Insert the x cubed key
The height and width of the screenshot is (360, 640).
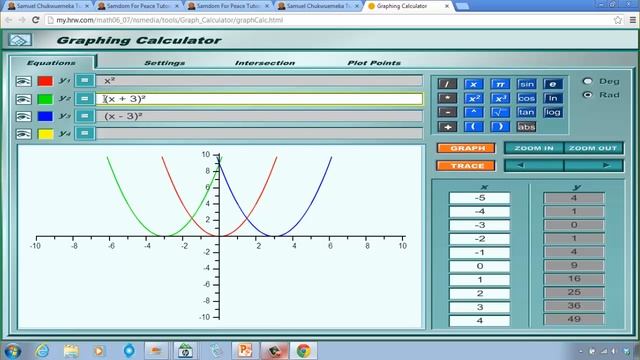pyautogui.click(x=500, y=98)
